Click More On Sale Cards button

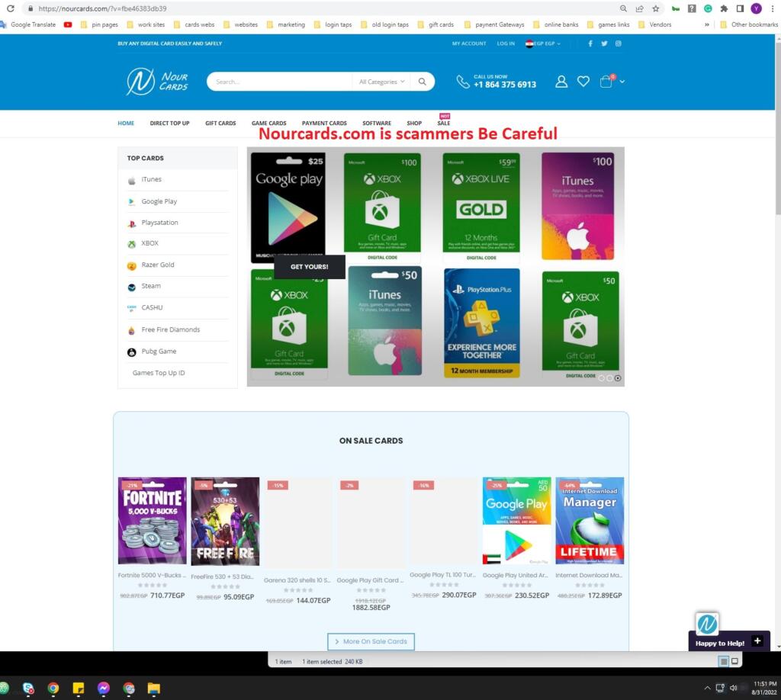(x=371, y=641)
